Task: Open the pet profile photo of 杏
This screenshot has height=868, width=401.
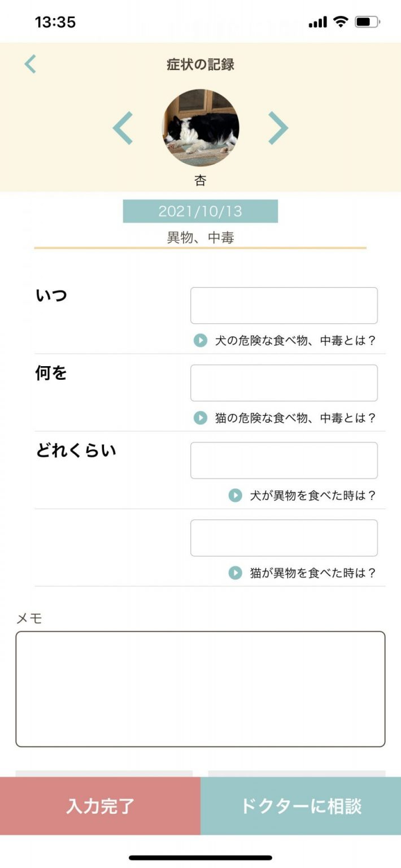Action: point(200,128)
